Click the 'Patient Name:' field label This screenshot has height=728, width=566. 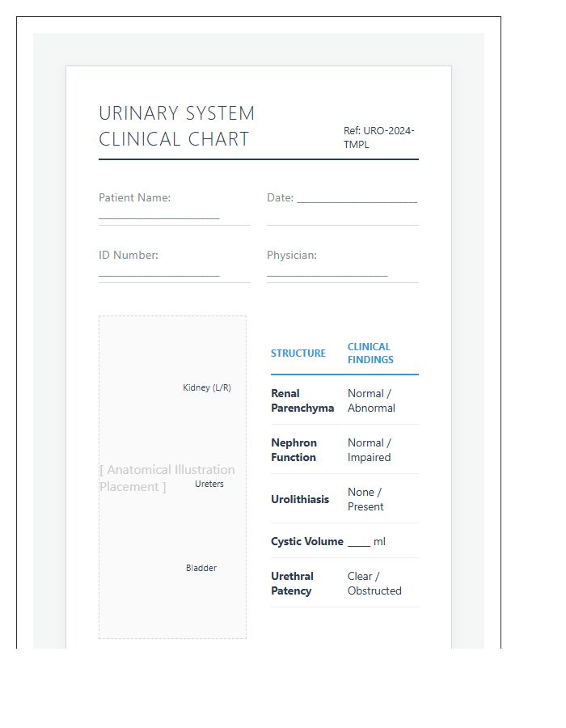point(134,198)
